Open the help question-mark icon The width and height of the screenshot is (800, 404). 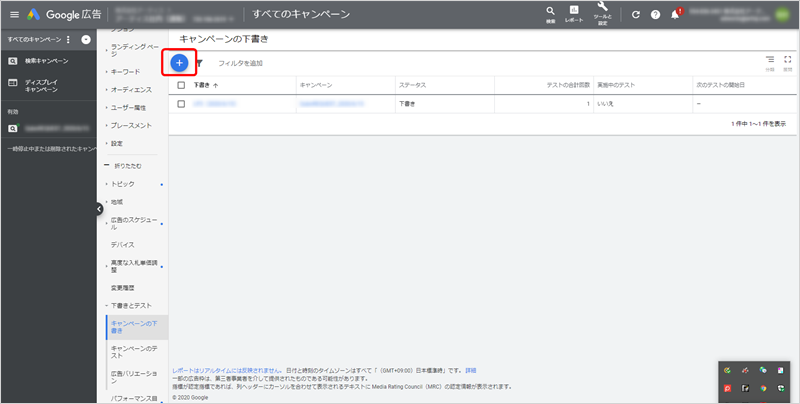point(656,15)
